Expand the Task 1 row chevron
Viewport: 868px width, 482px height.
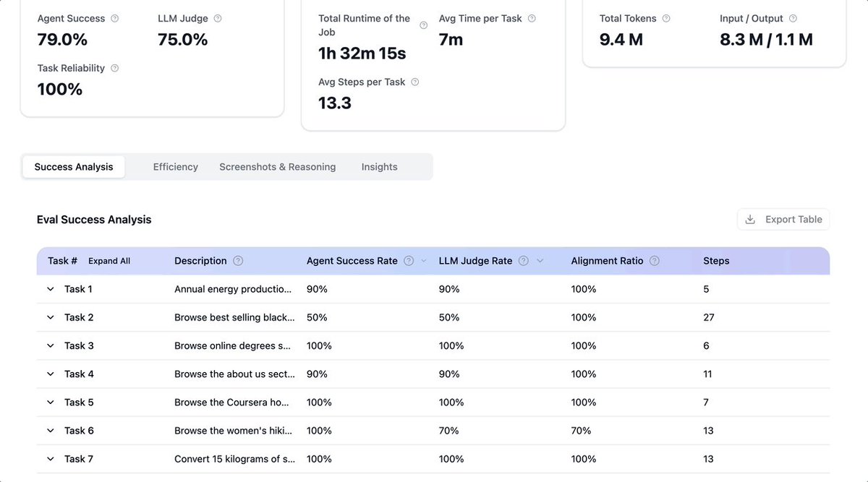[x=51, y=289]
